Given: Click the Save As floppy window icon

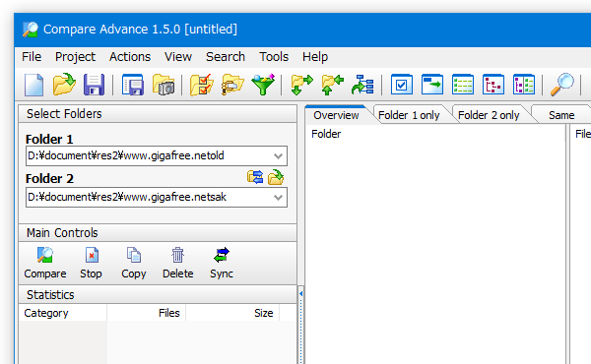Looking at the screenshot, I should pyautogui.click(x=133, y=85).
